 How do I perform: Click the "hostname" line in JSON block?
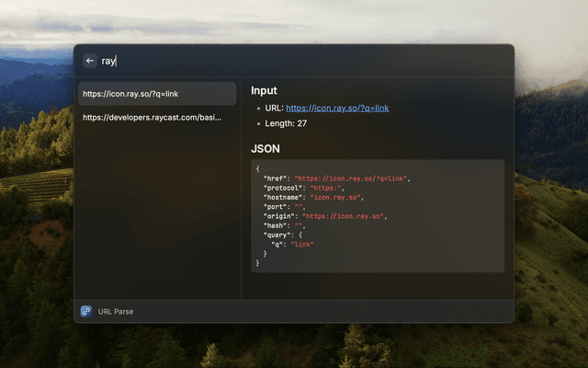click(x=312, y=197)
